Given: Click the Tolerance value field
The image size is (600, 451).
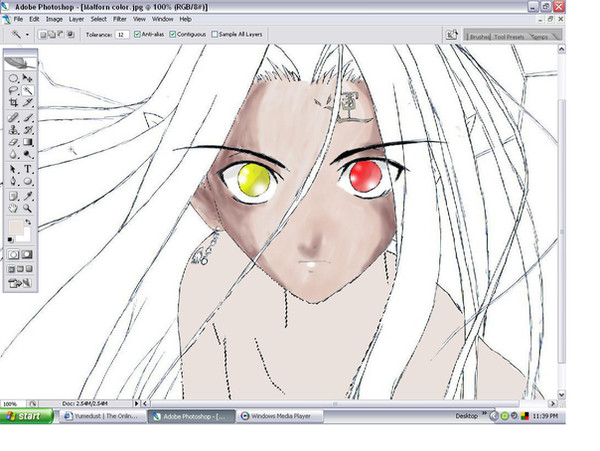Looking at the screenshot, I should (122, 34).
